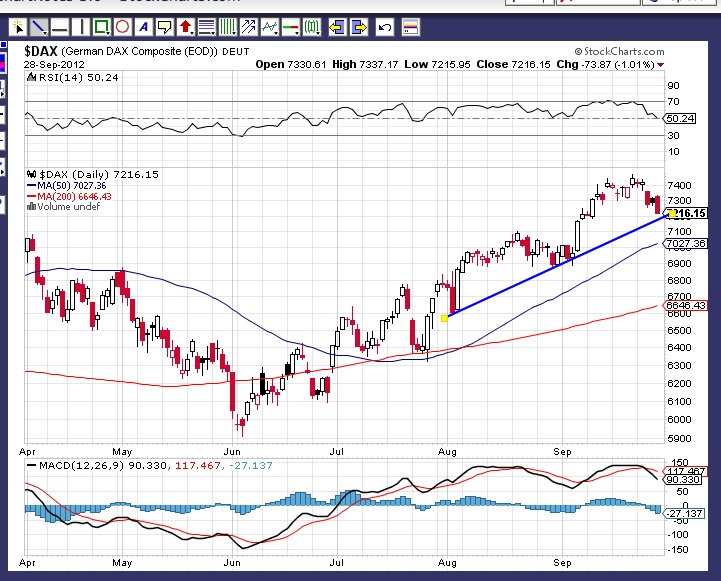This screenshot has height=581, width=721.
Task: Click the High 7337.17 value
Action: tap(365, 64)
